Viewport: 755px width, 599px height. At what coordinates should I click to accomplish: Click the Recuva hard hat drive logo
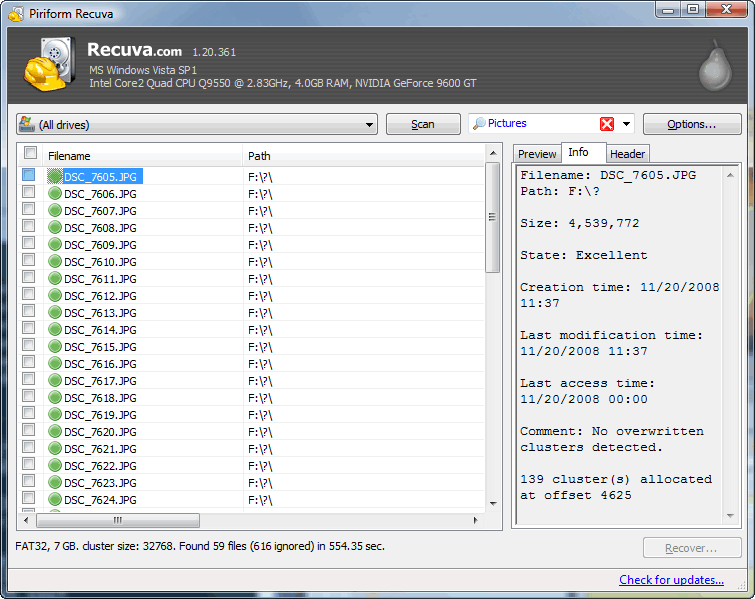(50, 64)
